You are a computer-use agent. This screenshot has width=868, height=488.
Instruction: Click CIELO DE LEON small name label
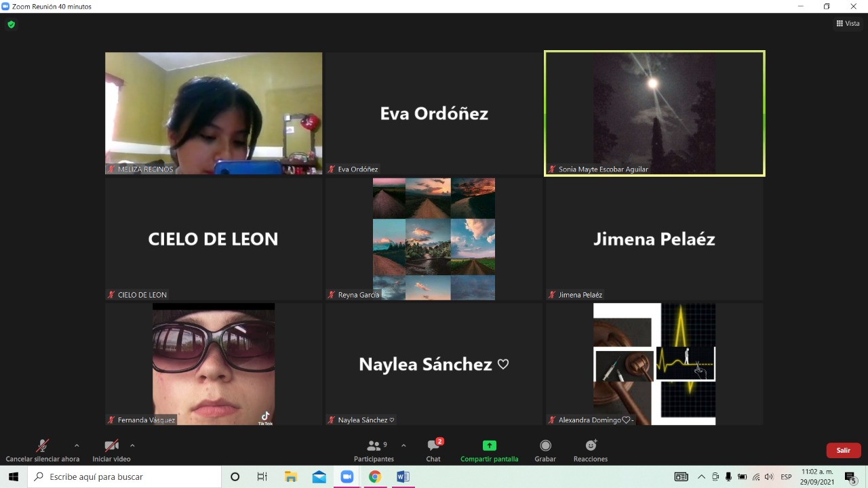pos(142,295)
